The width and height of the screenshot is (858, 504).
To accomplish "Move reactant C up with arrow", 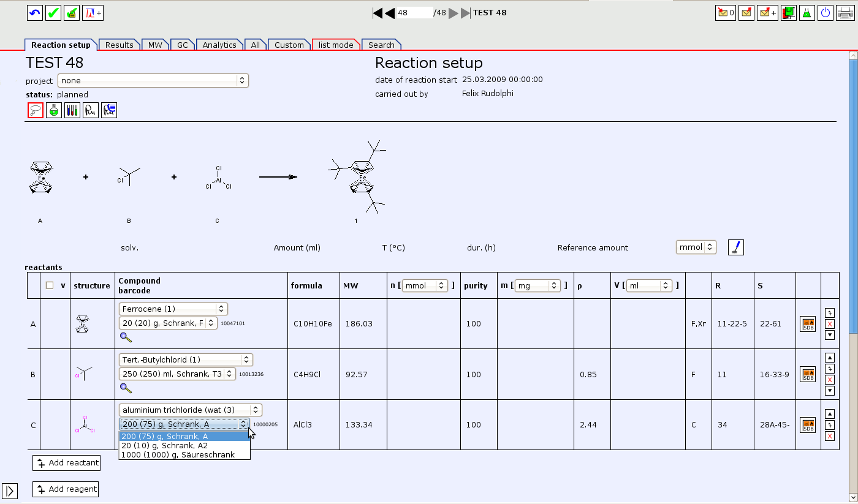I will [x=830, y=414].
